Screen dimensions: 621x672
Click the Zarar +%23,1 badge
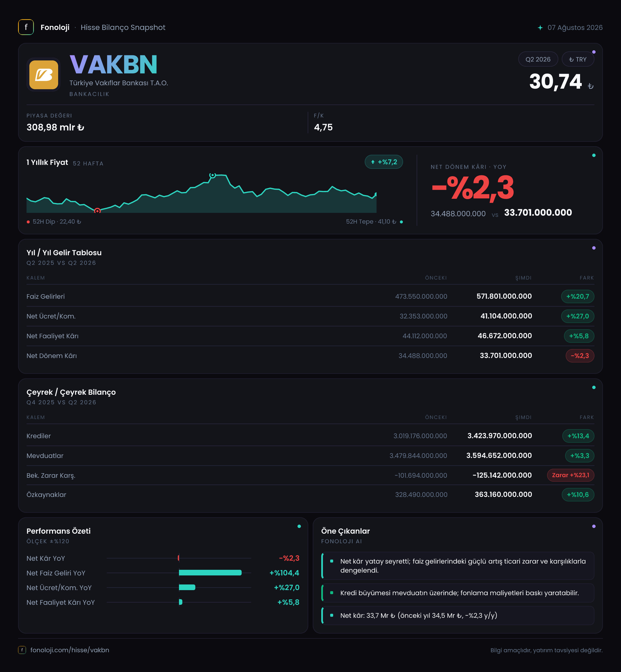click(x=570, y=475)
